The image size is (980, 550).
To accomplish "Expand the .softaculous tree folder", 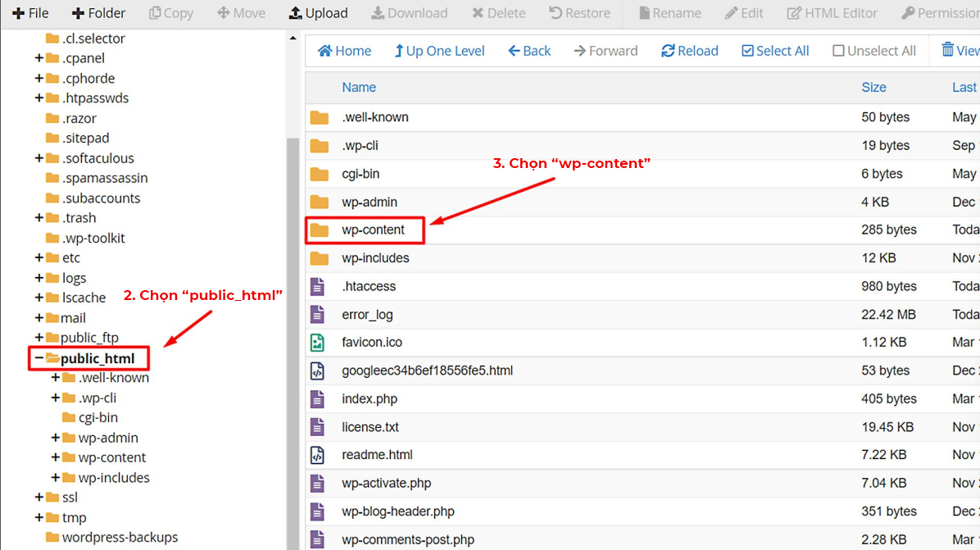I will coord(39,158).
